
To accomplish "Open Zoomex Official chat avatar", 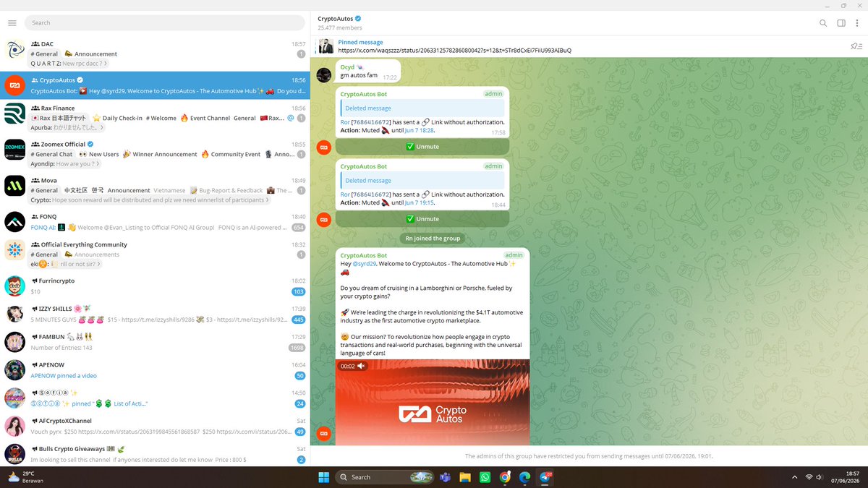I will coord(15,150).
